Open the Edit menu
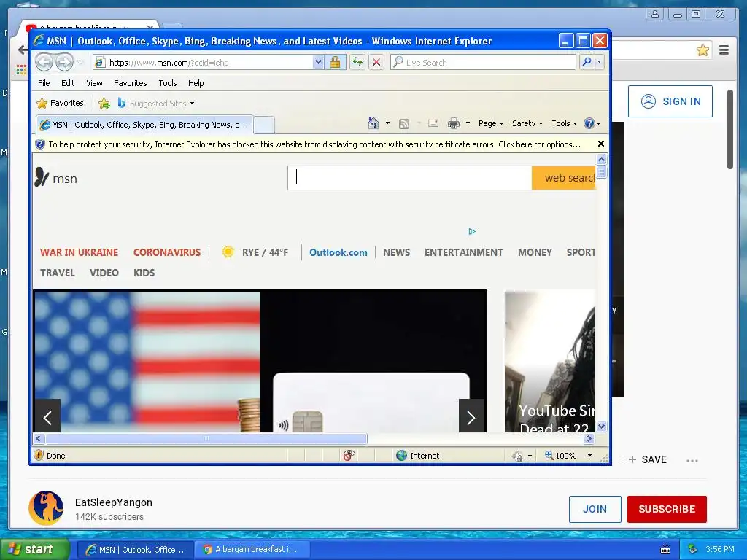 tap(68, 83)
